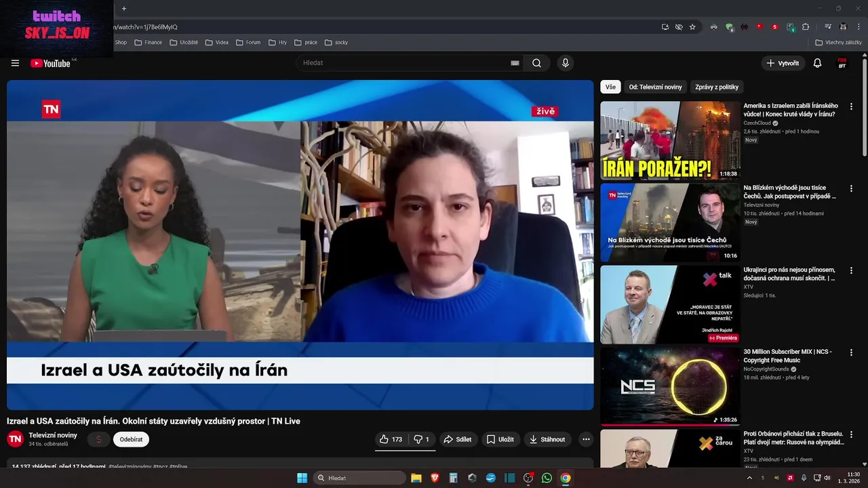This screenshot has height=488, width=868.
Task: Open YouTube notifications bell
Action: (817, 63)
